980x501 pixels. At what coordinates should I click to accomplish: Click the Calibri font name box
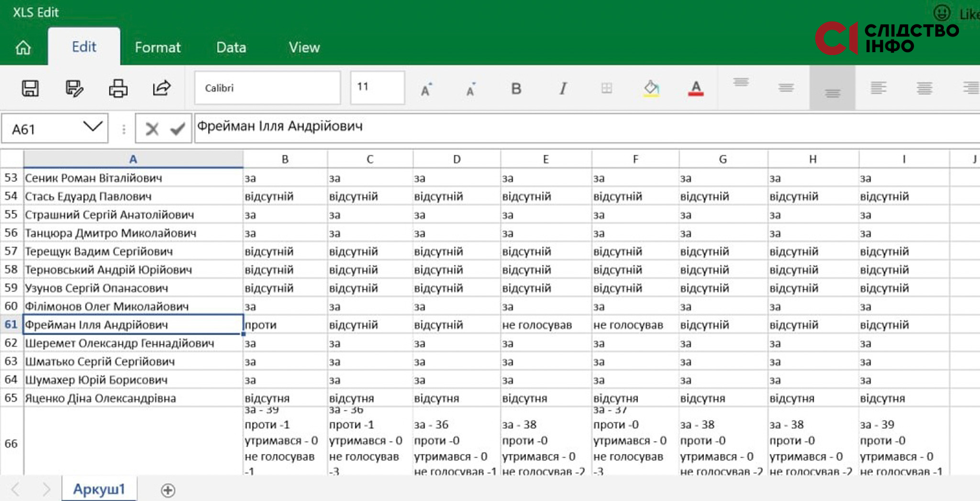point(267,88)
